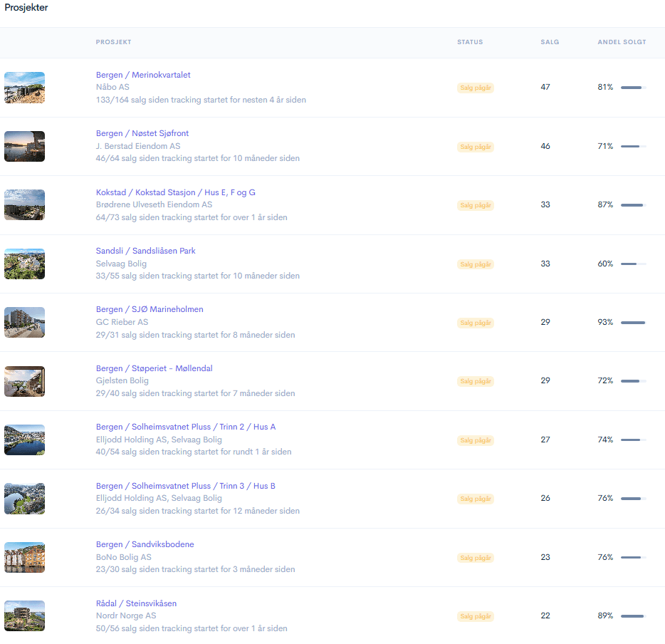Viewport: 665px width, 644px height.
Task: Open the Bergen / Merinokvartalet project link
Action: pyautogui.click(x=143, y=75)
